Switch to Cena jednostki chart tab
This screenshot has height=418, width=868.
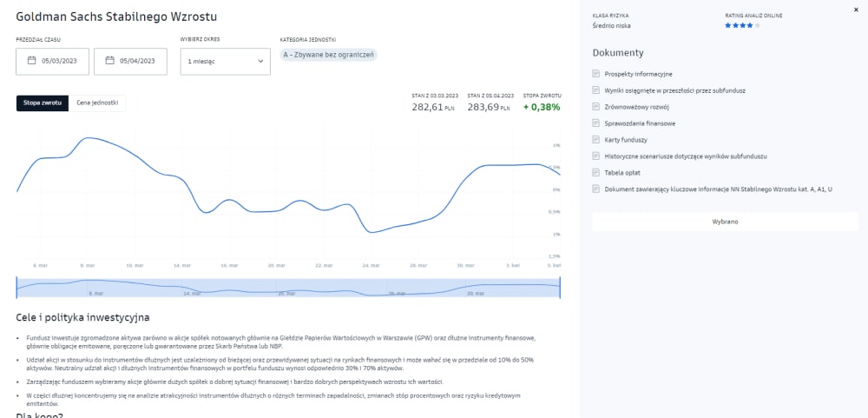(97, 103)
